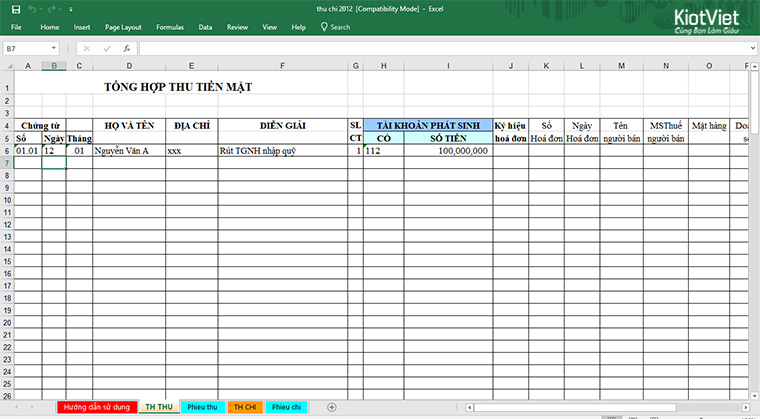The width and height of the screenshot is (760, 419).
Task: Open the Hướng dẫn sử dụng sheet
Action: (94, 408)
